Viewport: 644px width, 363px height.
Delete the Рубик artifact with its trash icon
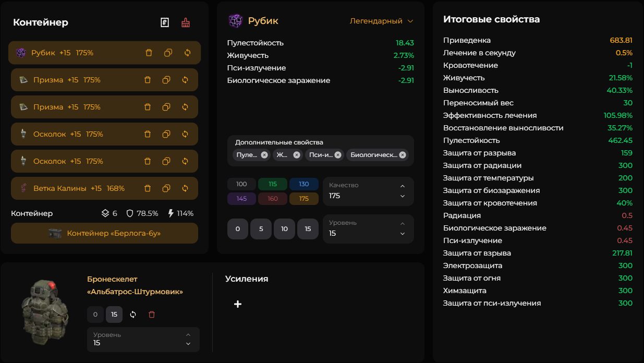[149, 53]
